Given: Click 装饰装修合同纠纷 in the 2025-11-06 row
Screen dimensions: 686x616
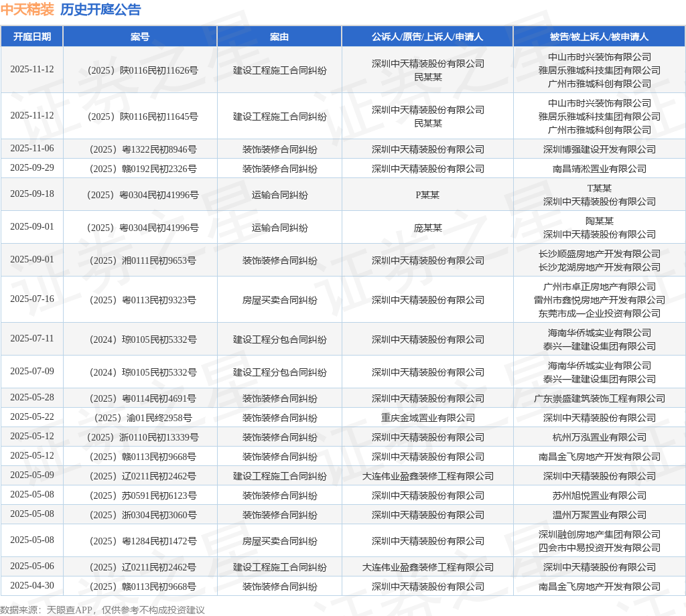Looking at the screenshot, I should pyautogui.click(x=279, y=149).
